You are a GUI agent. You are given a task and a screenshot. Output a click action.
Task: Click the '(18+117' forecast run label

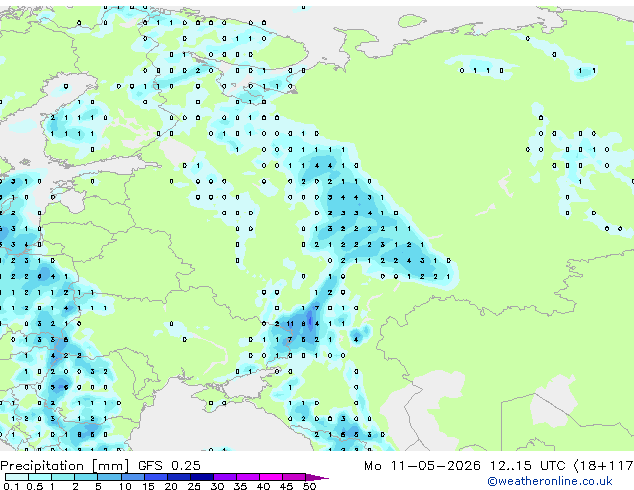(x=604, y=466)
